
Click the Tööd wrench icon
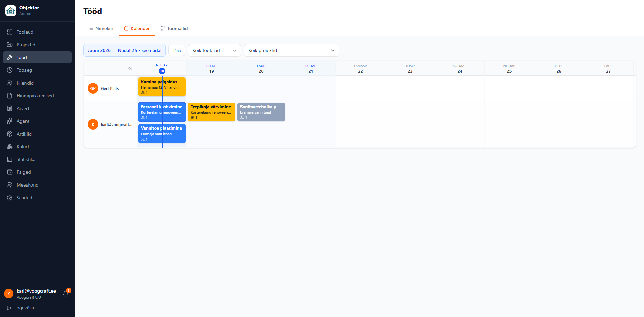click(10, 57)
